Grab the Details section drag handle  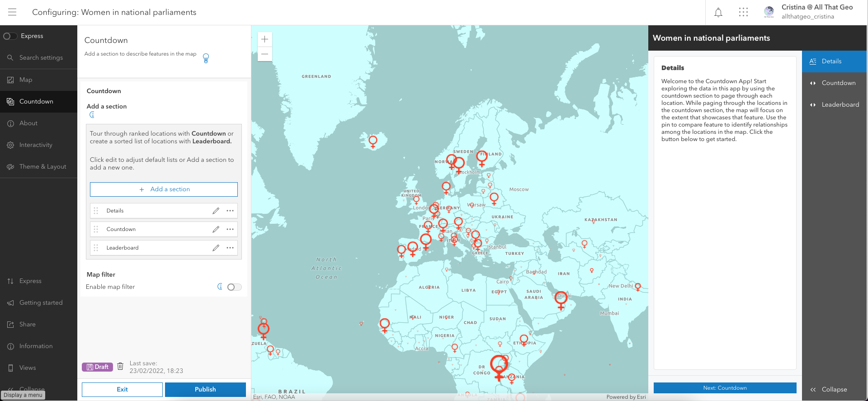click(96, 211)
